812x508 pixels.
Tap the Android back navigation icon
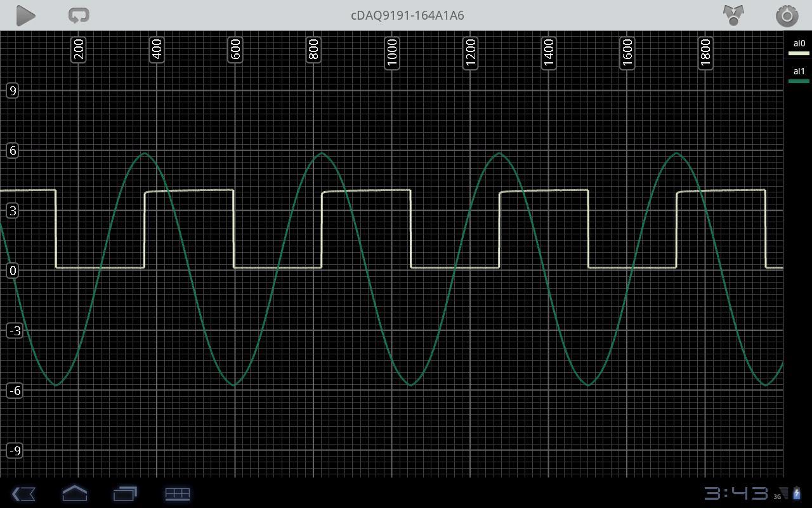(x=23, y=493)
